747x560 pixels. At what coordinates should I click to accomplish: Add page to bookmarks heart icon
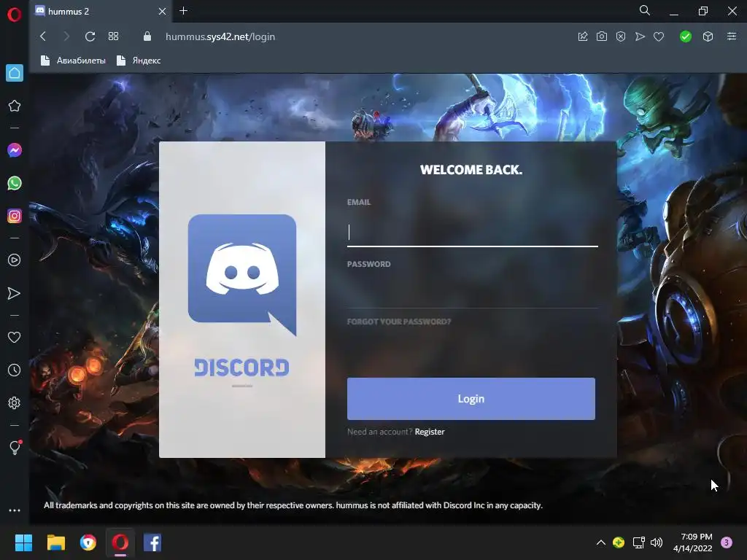click(659, 36)
